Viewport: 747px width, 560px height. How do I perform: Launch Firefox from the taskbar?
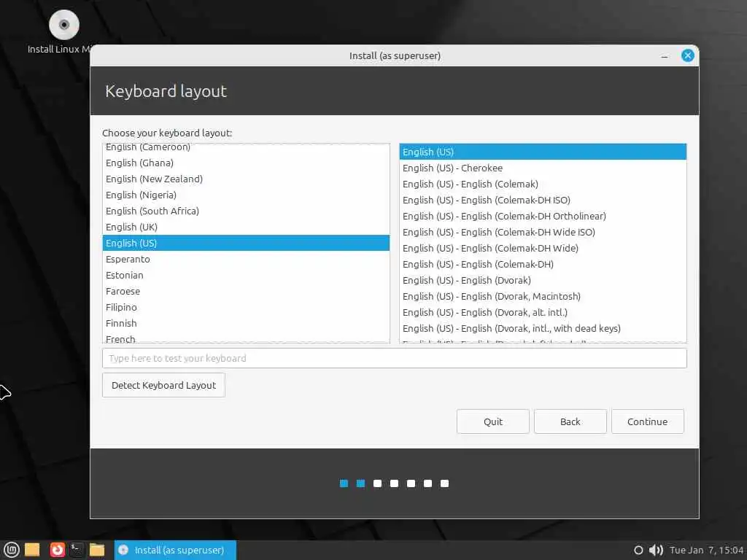pyautogui.click(x=57, y=550)
